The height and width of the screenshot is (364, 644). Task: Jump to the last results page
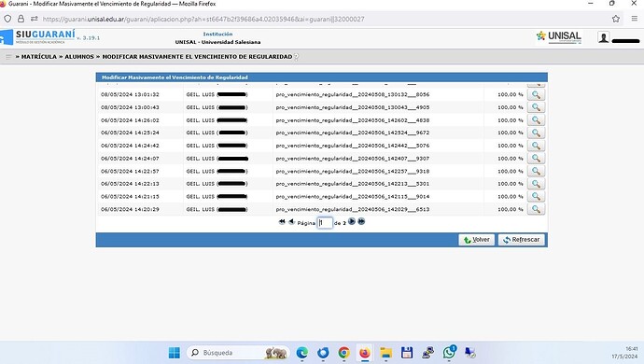click(361, 221)
